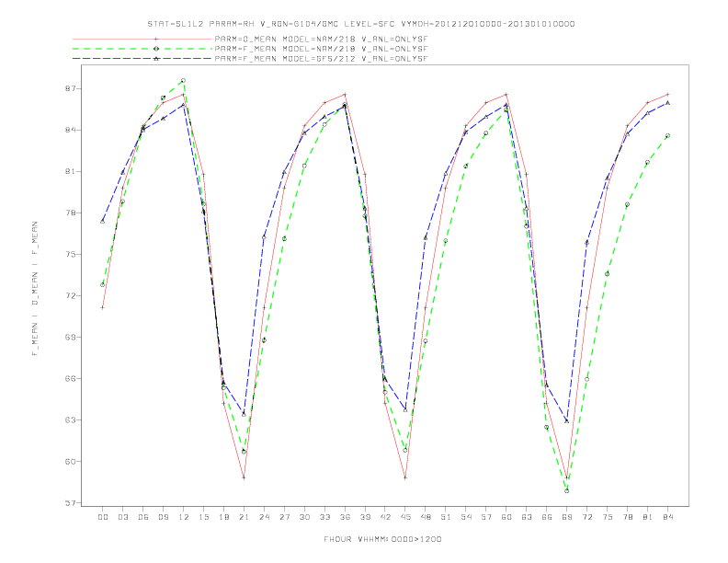Screen dimensions: 728x563
Task: Click x-axis forecast hour label 39
Action: [x=365, y=517]
